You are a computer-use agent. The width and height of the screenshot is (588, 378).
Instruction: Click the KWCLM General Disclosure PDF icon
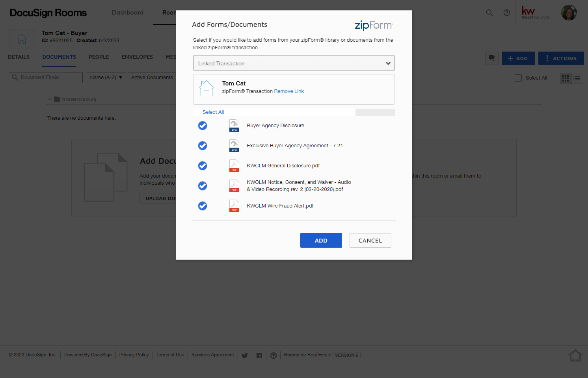234,166
